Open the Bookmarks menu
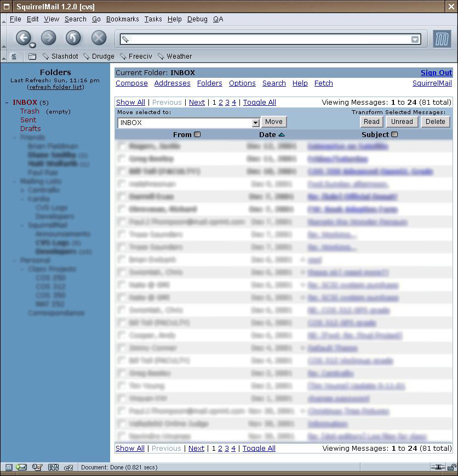458x476 pixels. [x=122, y=19]
